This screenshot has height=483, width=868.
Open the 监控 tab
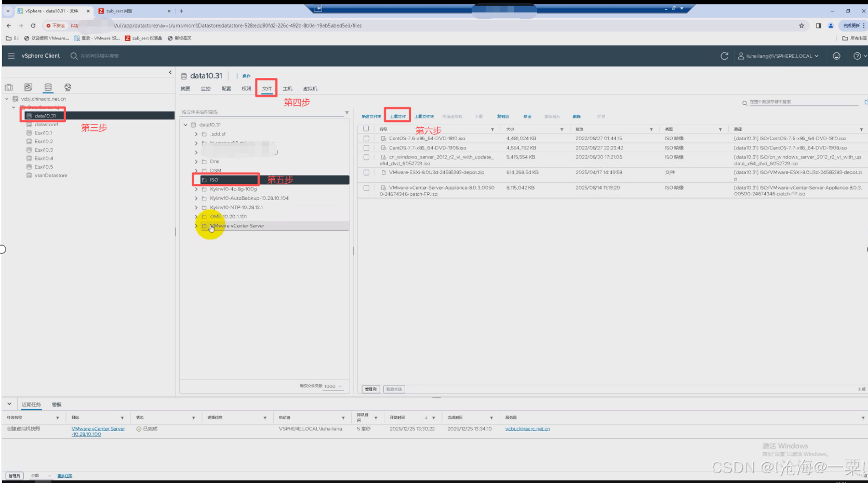click(206, 89)
